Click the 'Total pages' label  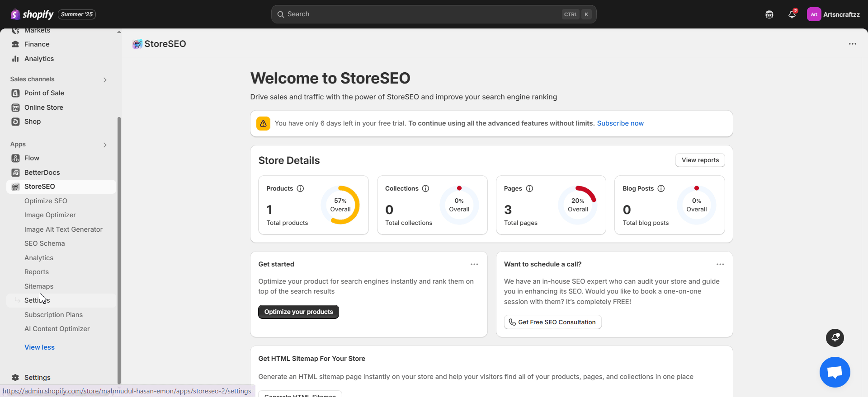521,223
